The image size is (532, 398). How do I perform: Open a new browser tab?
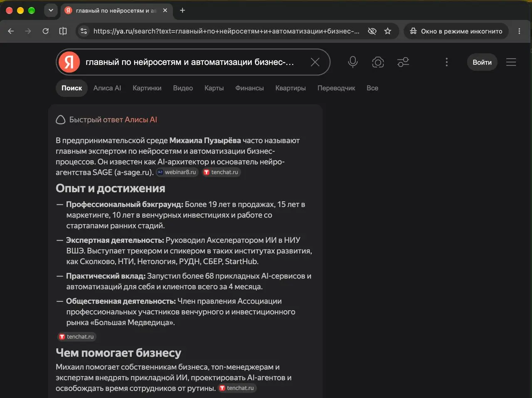182,10
